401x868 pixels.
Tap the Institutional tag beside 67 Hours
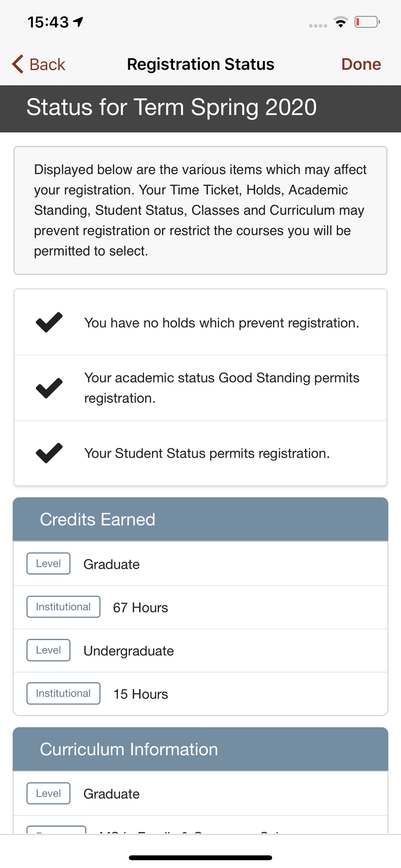click(63, 607)
